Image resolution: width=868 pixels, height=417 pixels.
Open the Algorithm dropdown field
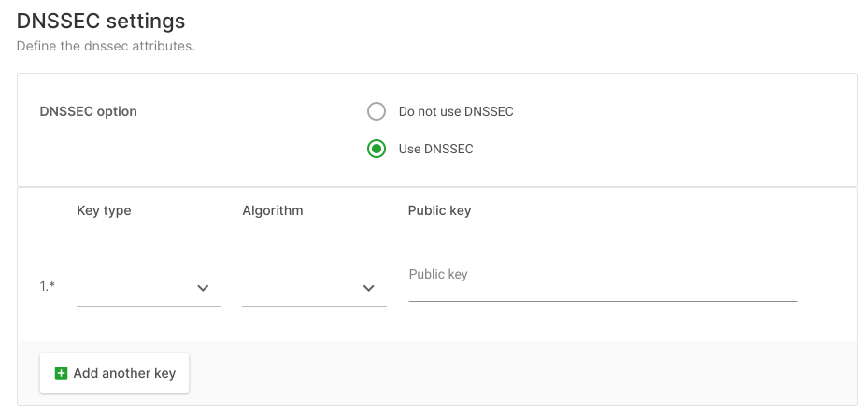pos(315,288)
